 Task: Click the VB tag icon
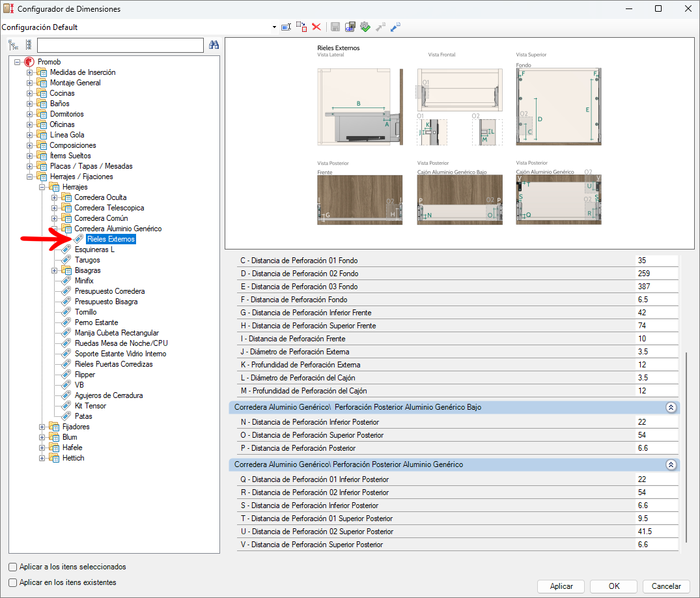tap(66, 384)
